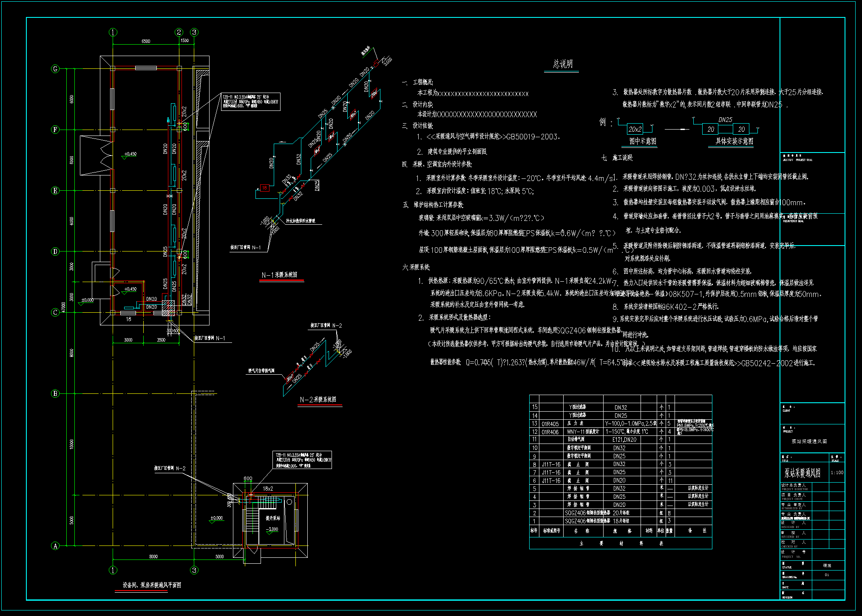The image size is (862, 616).
Task: Select red radiator box labeled 18
Action: click(x=264, y=188)
